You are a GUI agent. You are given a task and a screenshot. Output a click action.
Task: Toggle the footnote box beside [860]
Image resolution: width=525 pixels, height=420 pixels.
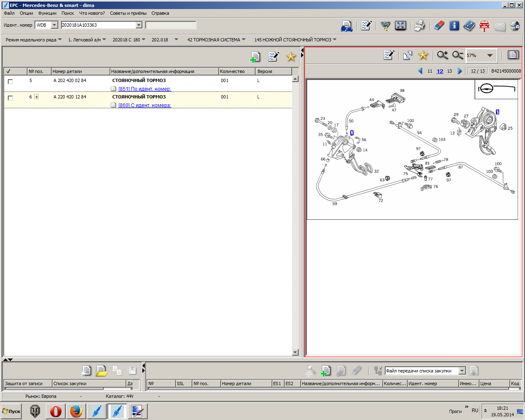coord(114,105)
